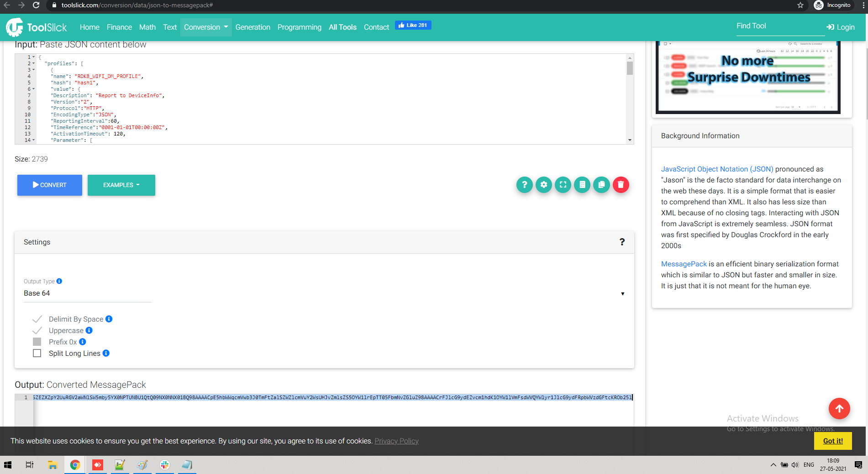This screenshot has width=868, height=474.
Task: Open Text menu
Action: 170,27
